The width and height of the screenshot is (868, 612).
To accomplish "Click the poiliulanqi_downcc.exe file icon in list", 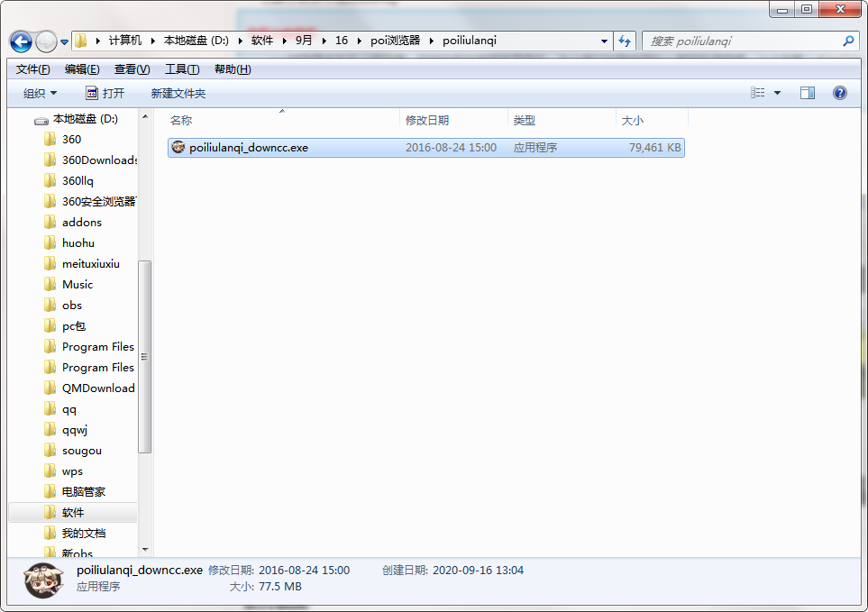I will (x=178, y=147).
